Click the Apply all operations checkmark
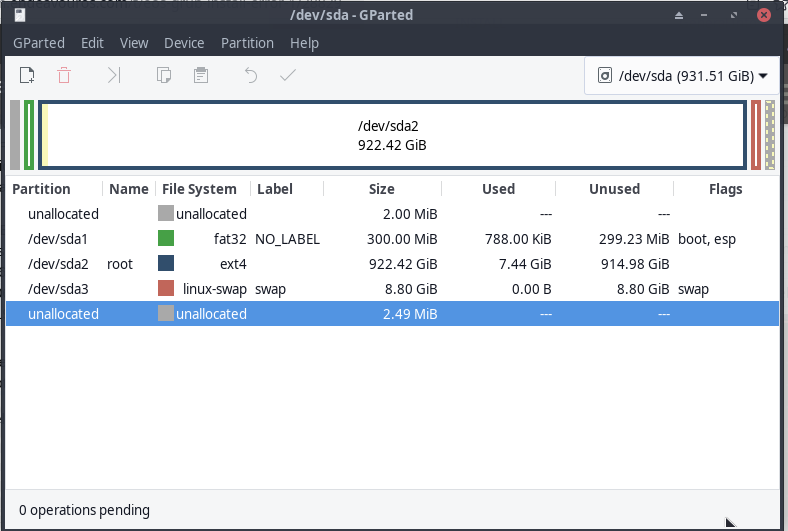This screenshot has width=788, height=531. pos(288,75)
